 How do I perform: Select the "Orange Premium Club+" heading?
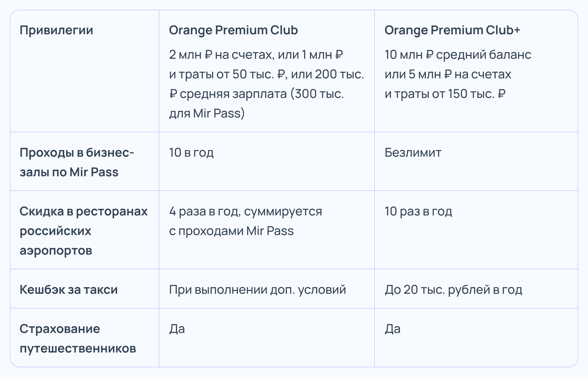[452, 30]
